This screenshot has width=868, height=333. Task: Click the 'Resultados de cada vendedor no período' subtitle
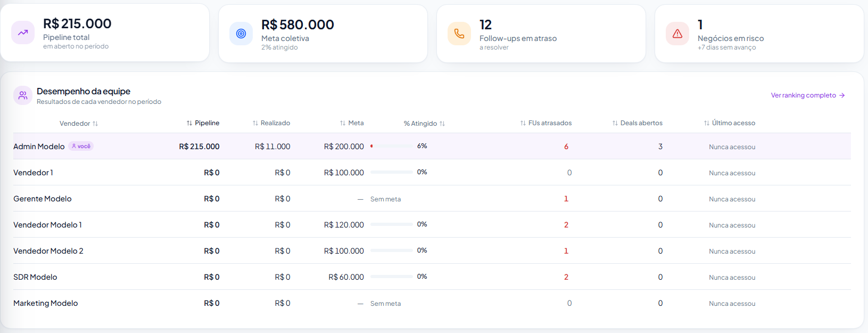tap(99, 102)
